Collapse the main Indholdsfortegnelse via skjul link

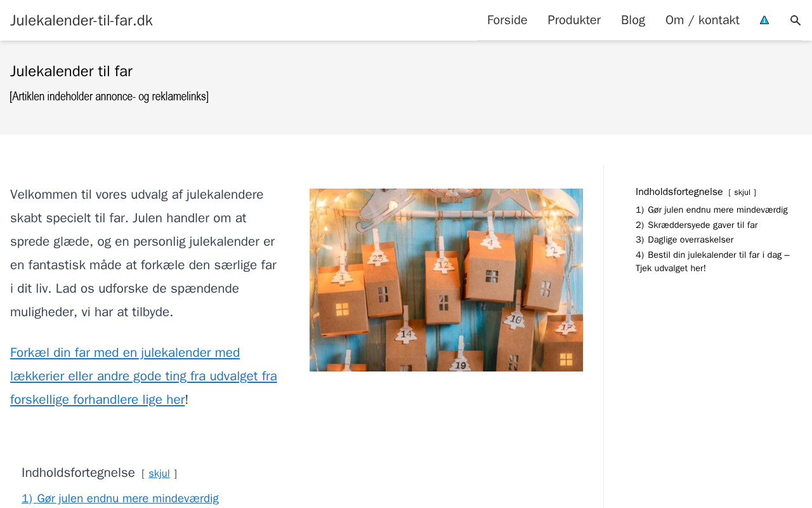pos(159,474)
